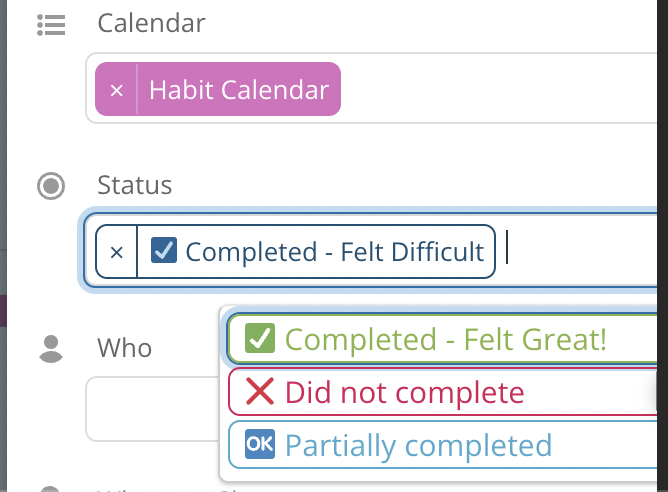The width and height of the screenshot is (668, 492).
Task: Remove the Completed - Felt Difficult status
Action: [x=116, y=252]
